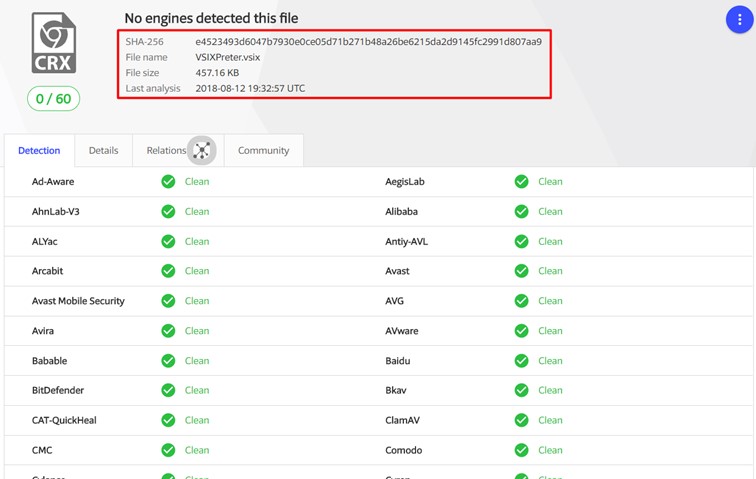Click the 'No engines detected this file' heading

pos(211,18)
